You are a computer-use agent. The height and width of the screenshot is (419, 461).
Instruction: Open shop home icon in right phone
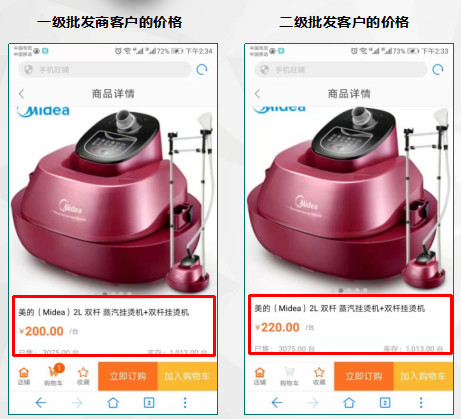(x=260, y=376)
